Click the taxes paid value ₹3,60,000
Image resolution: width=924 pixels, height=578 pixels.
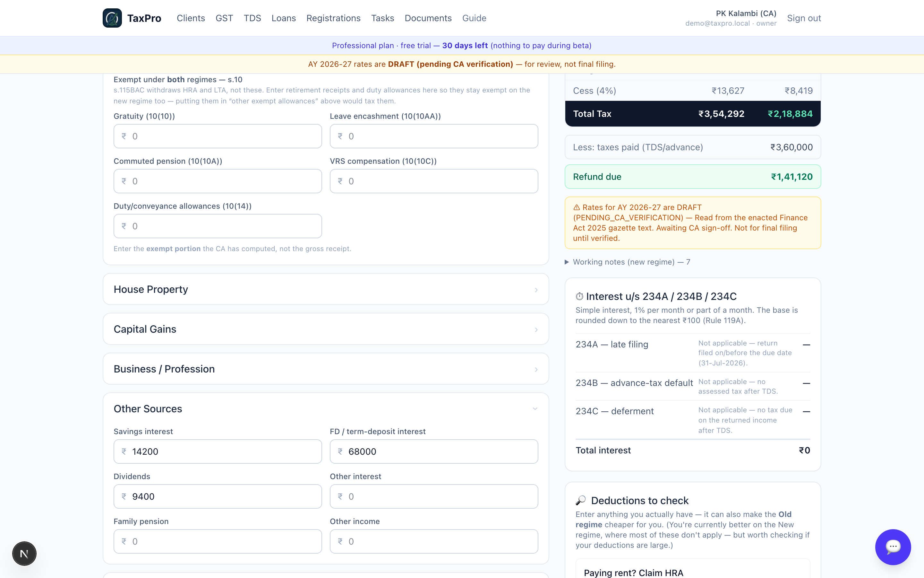tap(791, 147)
